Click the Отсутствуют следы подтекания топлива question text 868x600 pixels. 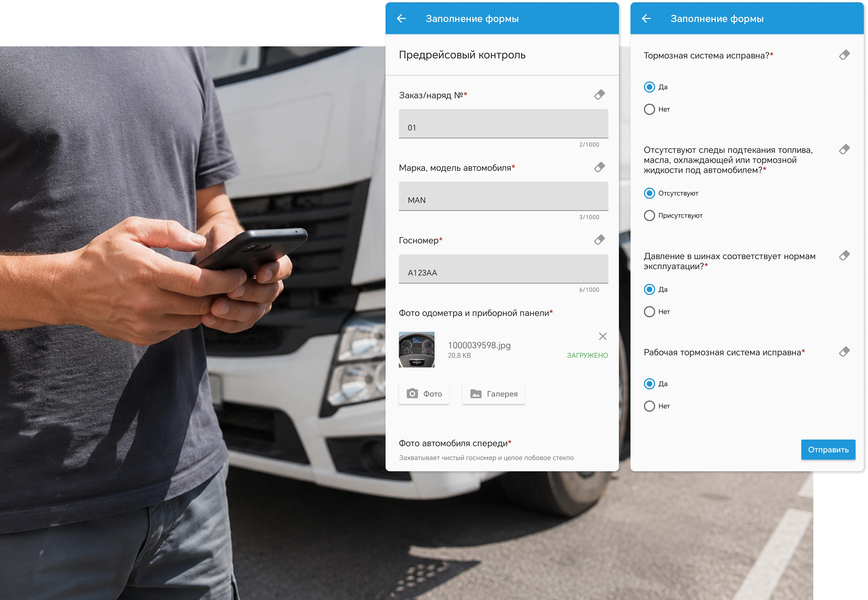click(x=728, y=160)
